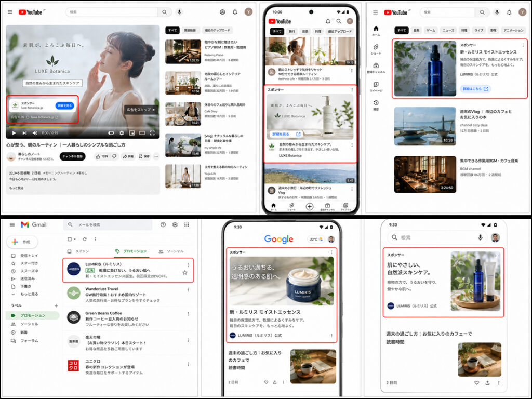Open the Relaxing Piano 1:02:15 video thumbnail
This screenshot has width=532, height=399.
click(x=183, y=51)
